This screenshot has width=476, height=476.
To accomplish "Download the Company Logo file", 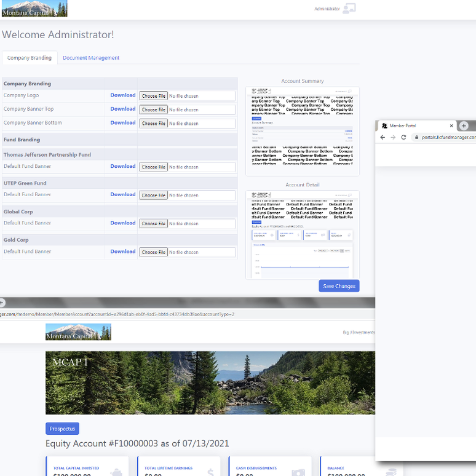I will pyautogui.click(x=123, y=95).
